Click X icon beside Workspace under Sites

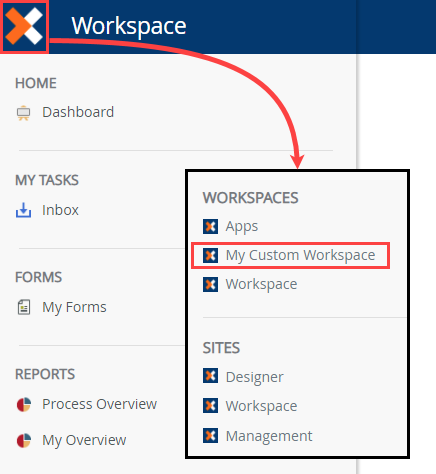(210, 406)
